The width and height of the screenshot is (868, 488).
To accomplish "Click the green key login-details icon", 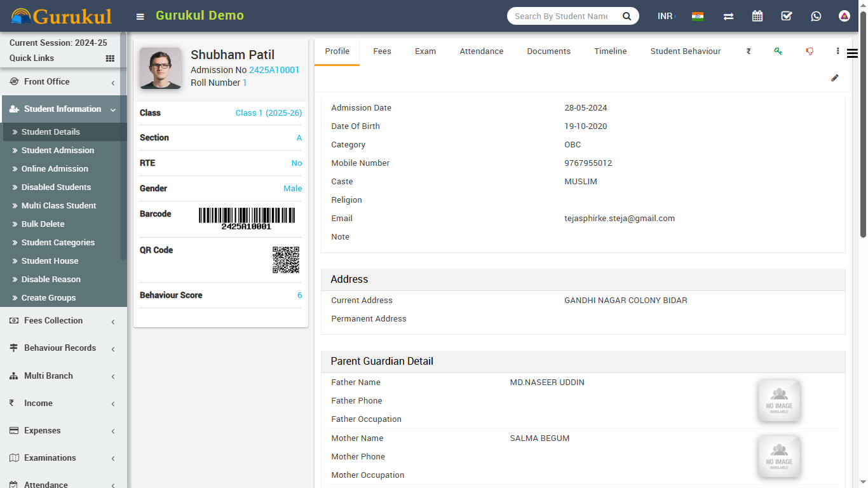I will [x=778, y=51].
